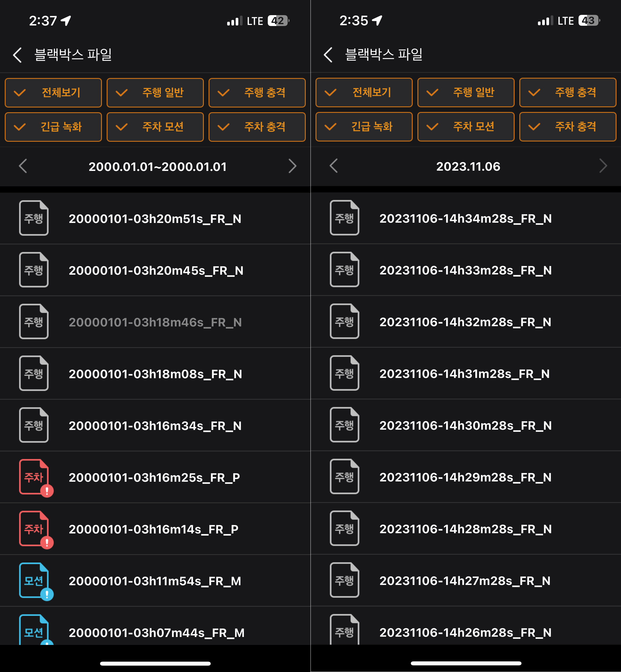This screenshot has height=672, width=621.
Task: Toggle 주행 충격 filter on left screen
Action: click(257, 93)
